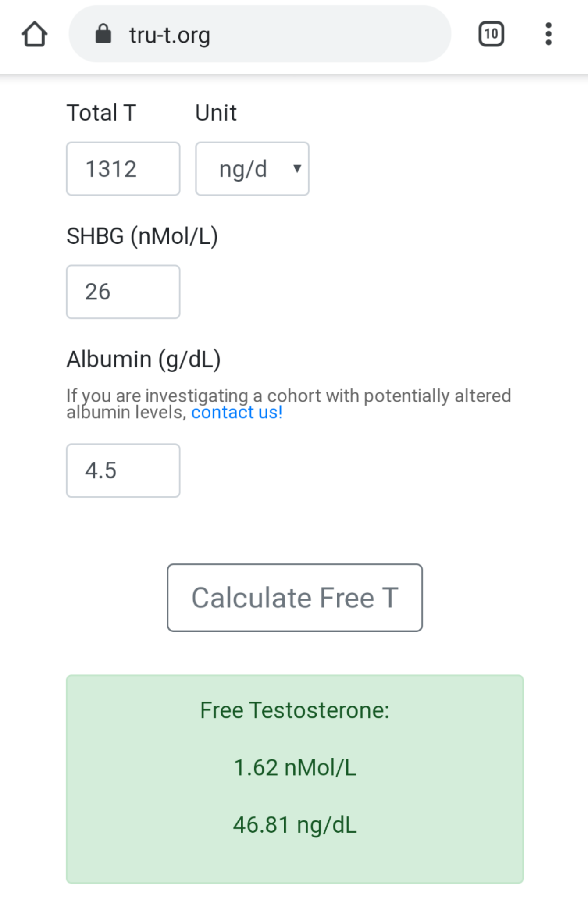This screenshot has height=898, width=588.
Task: Click the Albumin (g/dL) label
Action: tap(143, 360)
